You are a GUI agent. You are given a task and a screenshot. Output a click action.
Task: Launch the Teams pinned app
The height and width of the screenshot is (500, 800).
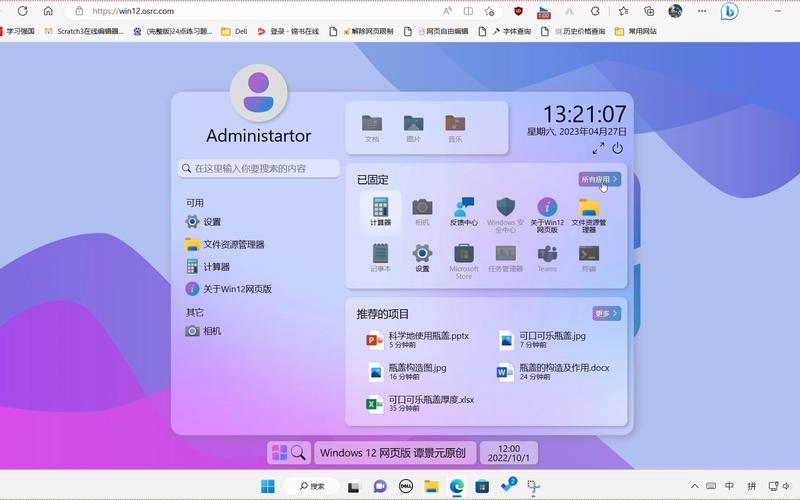tap(547, 258)
